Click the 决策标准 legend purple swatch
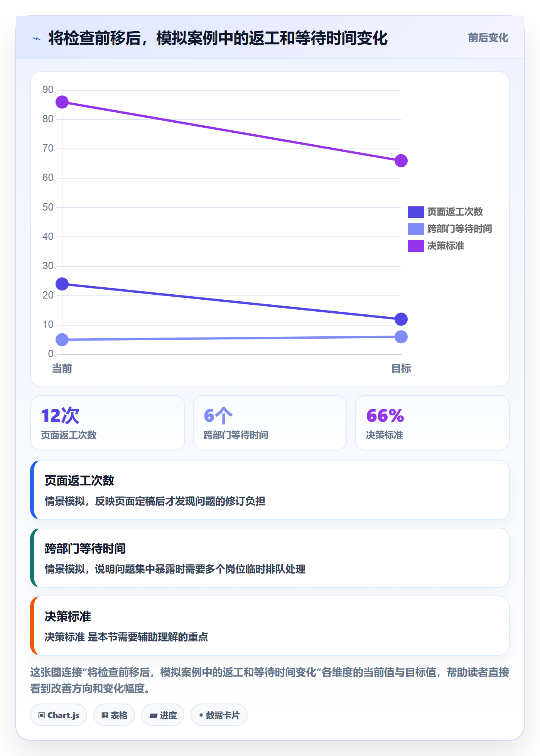The width and height of the screenshot is (540, 756). point(415,246)
